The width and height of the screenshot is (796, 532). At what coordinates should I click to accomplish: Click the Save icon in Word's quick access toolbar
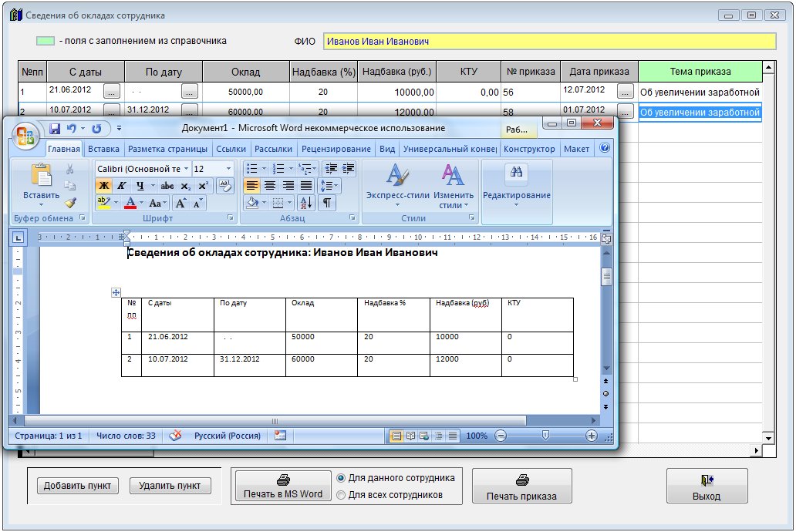(x=55, y=129)
